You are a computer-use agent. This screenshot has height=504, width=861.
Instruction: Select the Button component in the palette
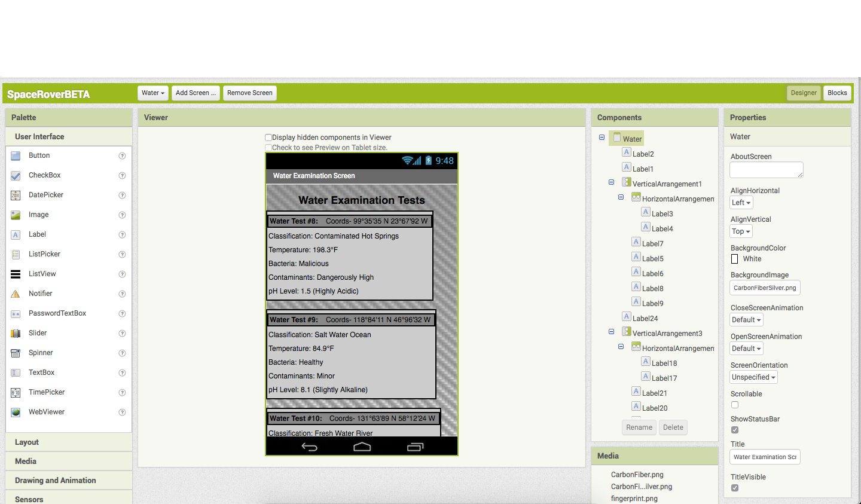38,155
